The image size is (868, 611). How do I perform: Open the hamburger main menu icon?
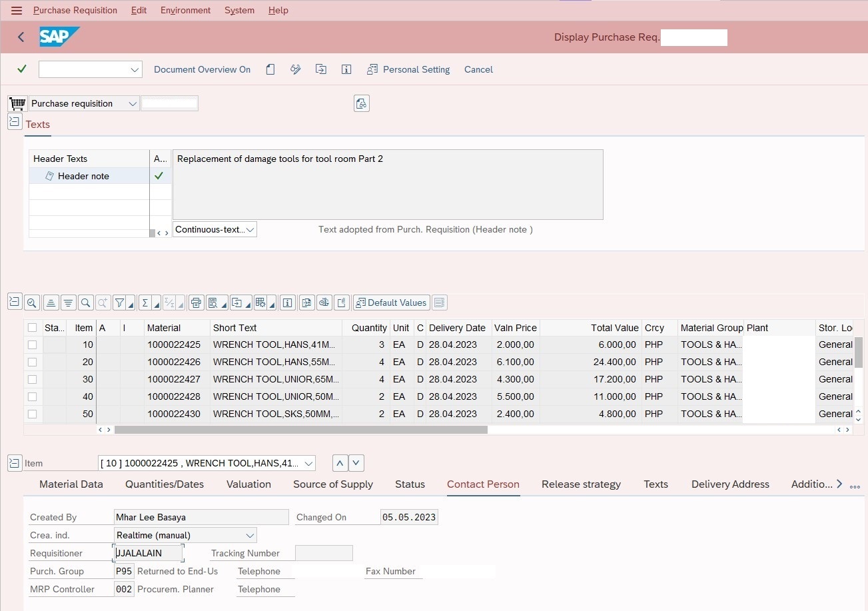click(x=17, y=11)
